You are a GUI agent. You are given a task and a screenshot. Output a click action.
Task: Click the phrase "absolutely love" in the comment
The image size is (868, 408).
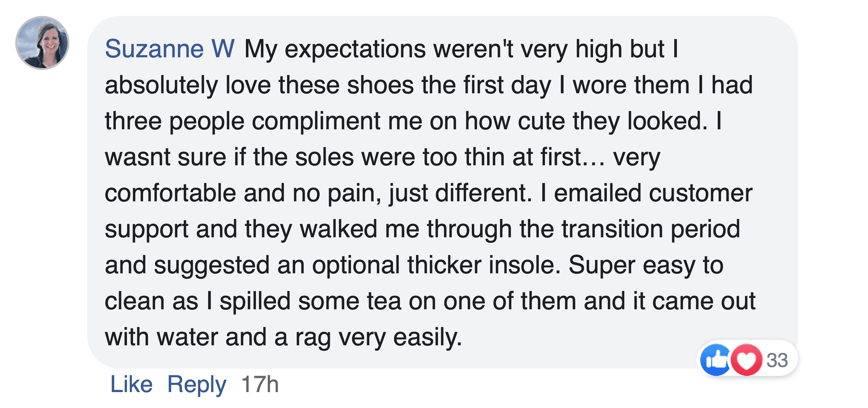[x=188, y=85]
